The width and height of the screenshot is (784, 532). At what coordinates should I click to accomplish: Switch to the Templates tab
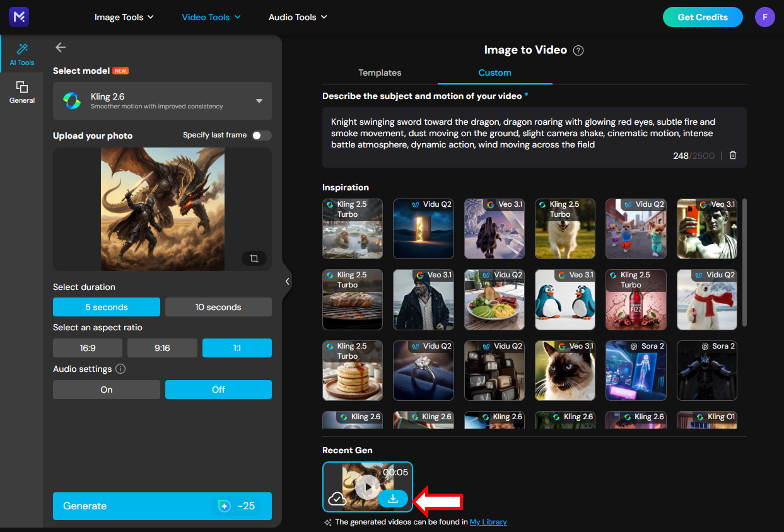click(x=379, y=73)
